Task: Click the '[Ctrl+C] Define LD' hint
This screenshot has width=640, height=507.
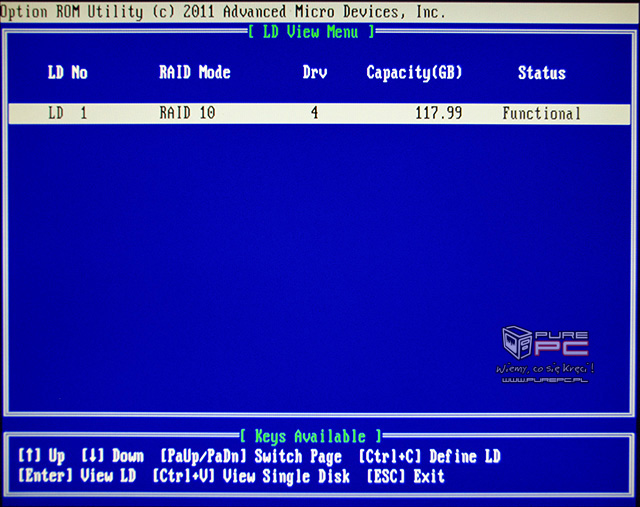Action: click(x=430, y=456)
